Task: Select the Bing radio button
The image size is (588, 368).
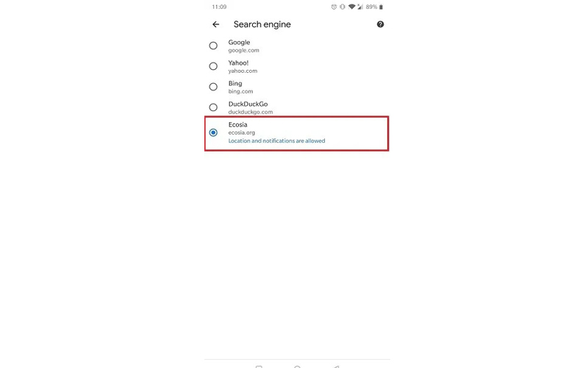Action: pyautogui.click(x=213, y=87)
